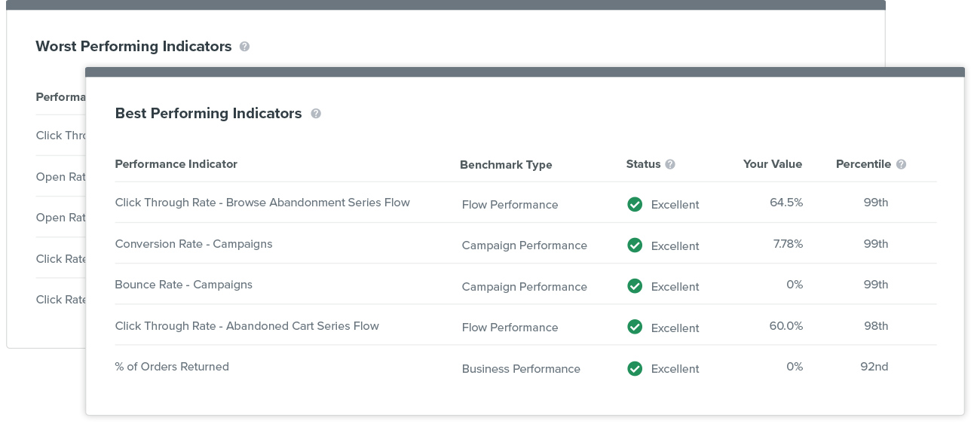Click help icon beside Best Performing Indicators

click(x=316, y=114)
